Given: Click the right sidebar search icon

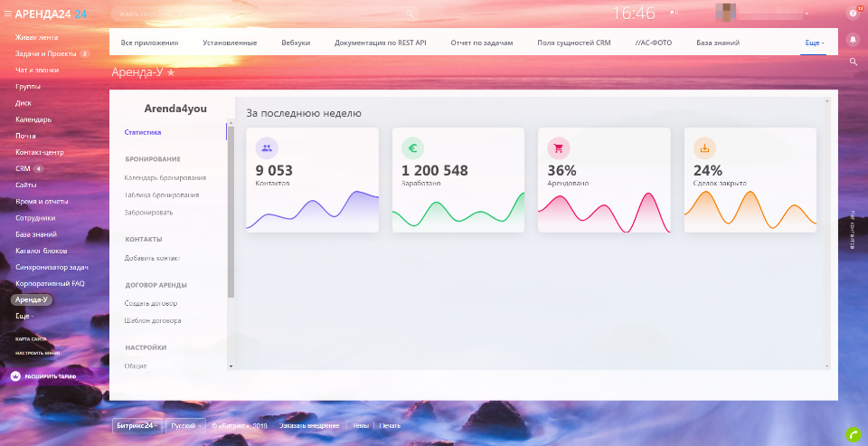Looking at the screenshot, I should pos(853,62).
